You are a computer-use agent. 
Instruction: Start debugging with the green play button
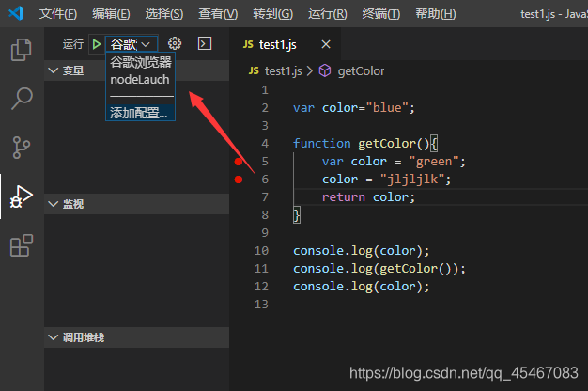coord(97,44)
